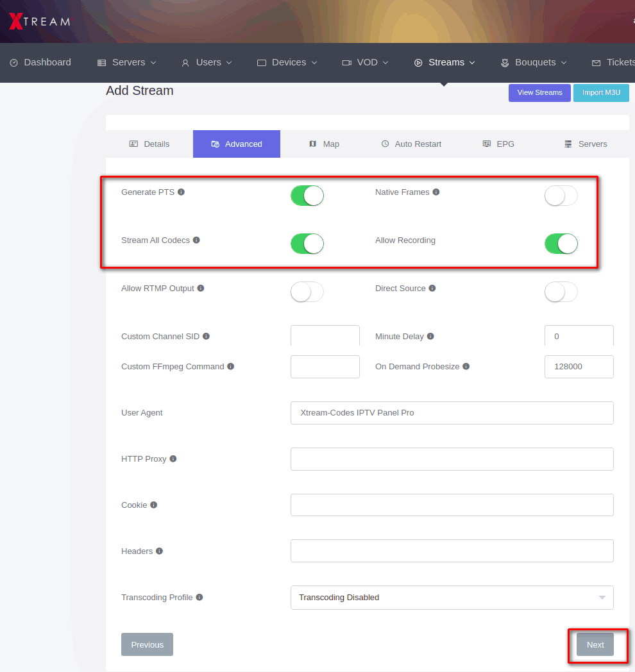The image size is (635, 672).
Task: Click the info icon next to Custom FFmpeg Command
Action: point(232,365)
